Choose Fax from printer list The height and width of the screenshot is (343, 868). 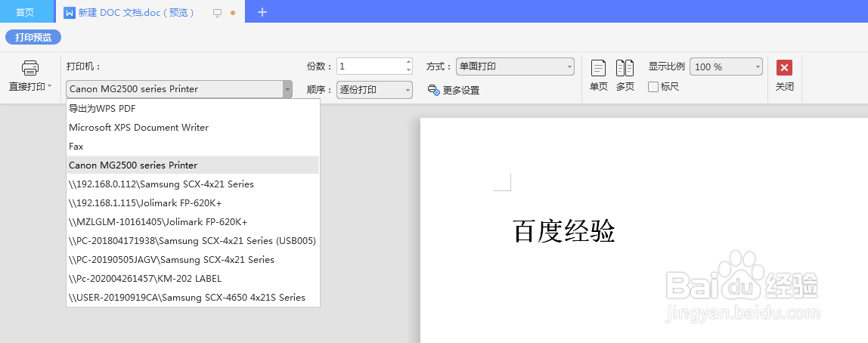pos(193,147)
